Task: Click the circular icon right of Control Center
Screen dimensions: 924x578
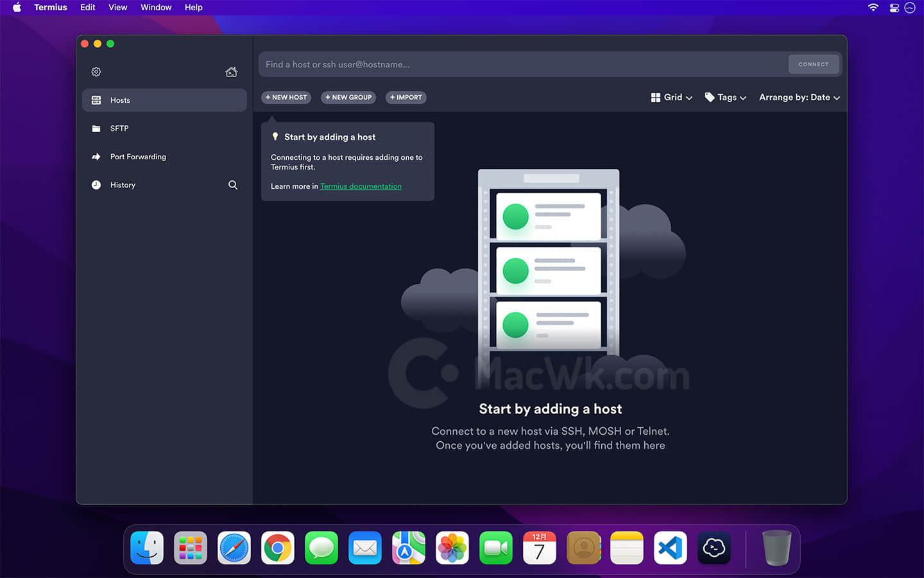Action: click(x=910, y=8)
